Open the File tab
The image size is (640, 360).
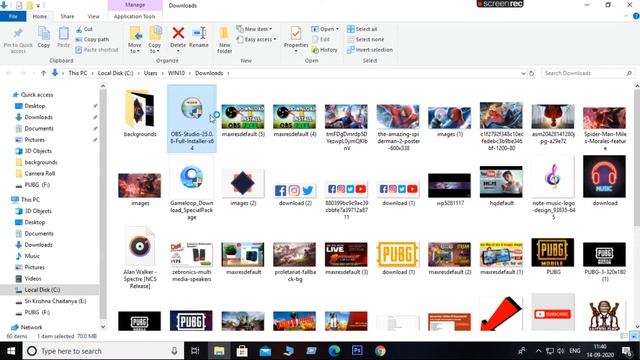point(13,16)
